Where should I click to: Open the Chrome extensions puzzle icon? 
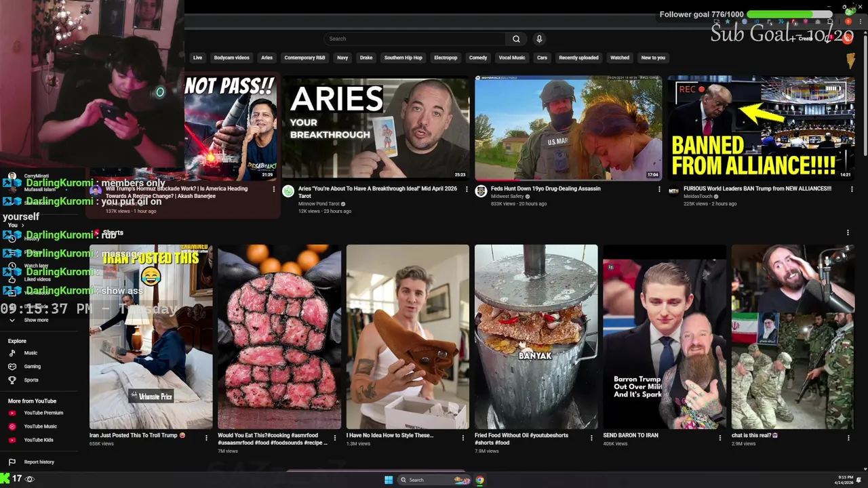coord(831,21)
